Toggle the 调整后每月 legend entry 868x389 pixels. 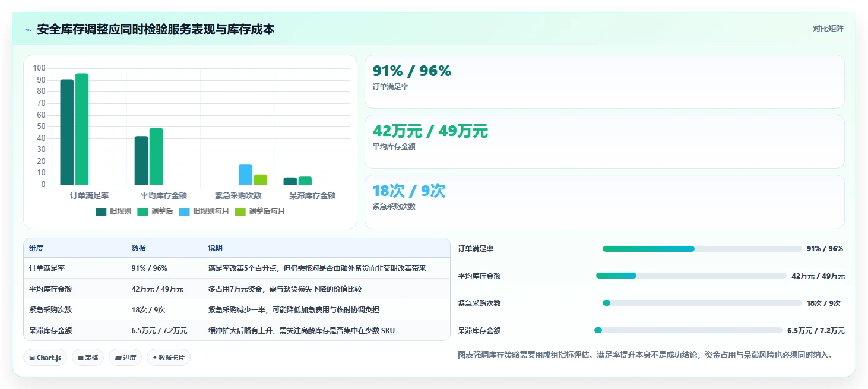click(260, 211)
